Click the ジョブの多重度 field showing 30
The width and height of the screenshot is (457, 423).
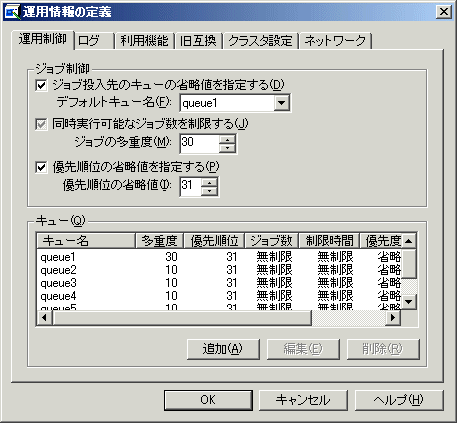click(x=200, y=144)
